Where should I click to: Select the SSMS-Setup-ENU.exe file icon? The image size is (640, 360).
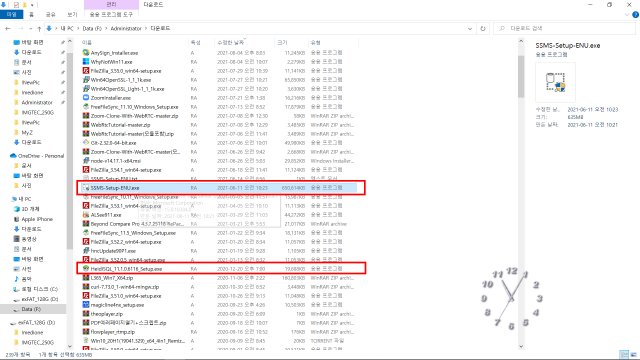[x=86, y=188]
